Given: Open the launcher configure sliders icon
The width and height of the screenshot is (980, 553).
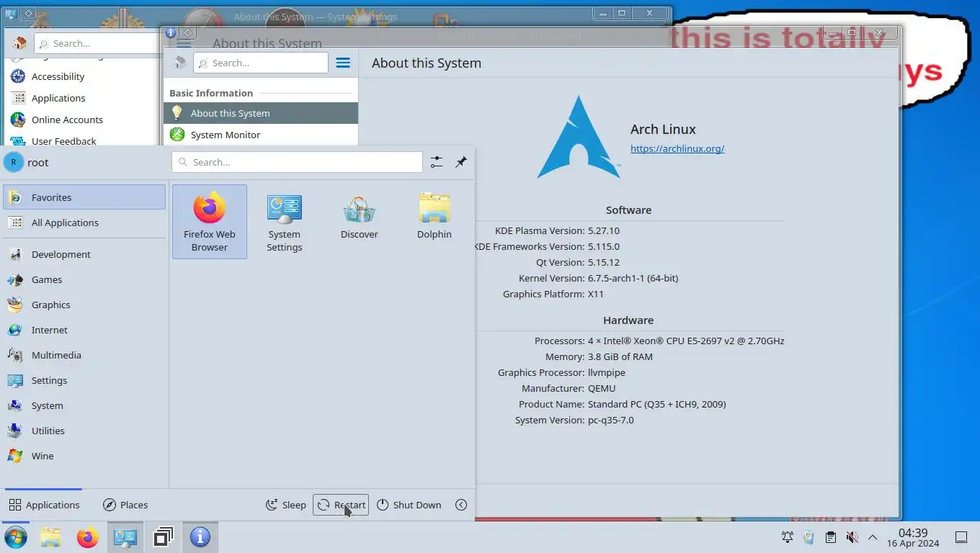Looking at the screenshot, I should point(437,162).
